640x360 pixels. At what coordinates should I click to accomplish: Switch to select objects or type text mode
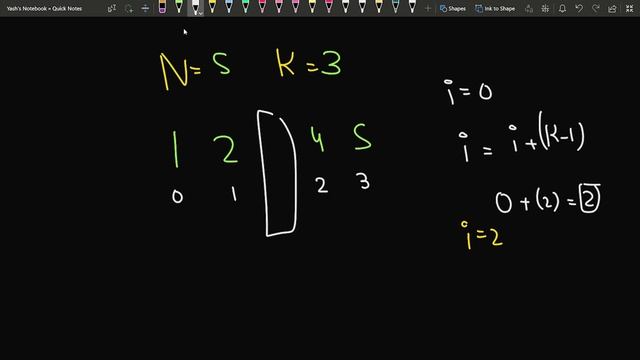[112, 8]
